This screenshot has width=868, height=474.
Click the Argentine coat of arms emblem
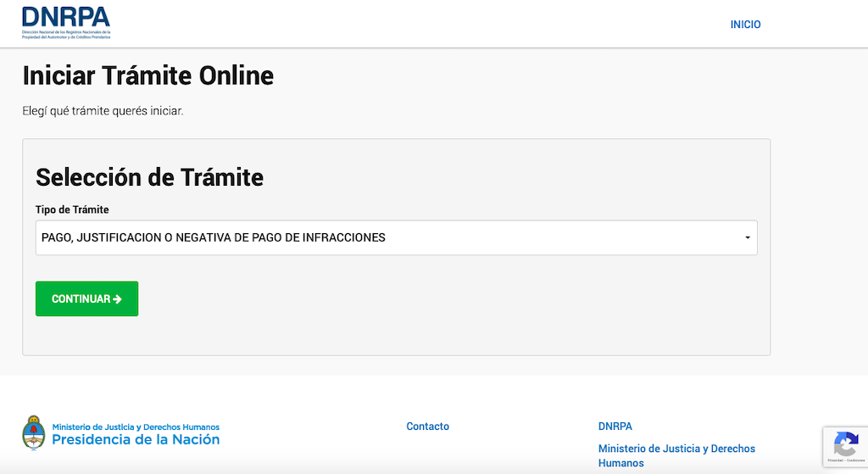point(32,432)
